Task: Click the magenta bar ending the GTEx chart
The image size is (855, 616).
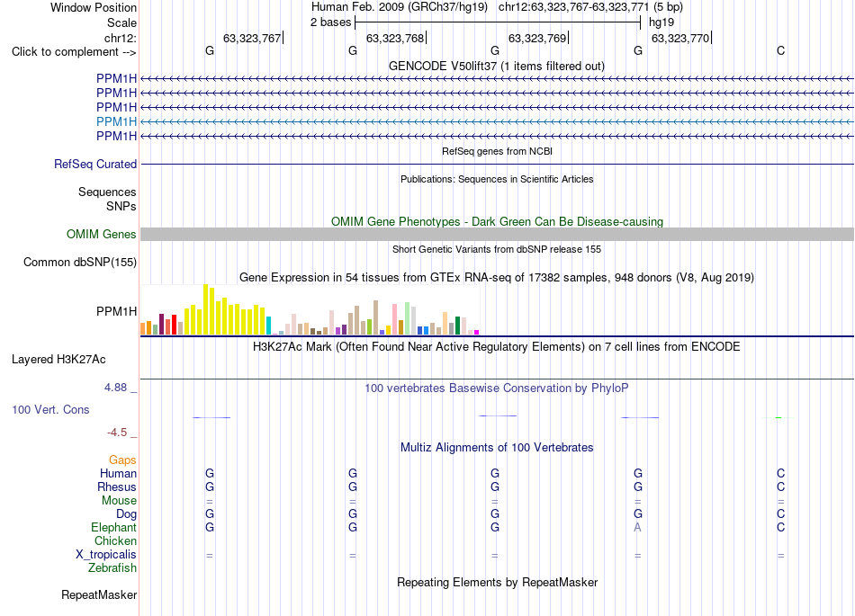Action: 477,332
